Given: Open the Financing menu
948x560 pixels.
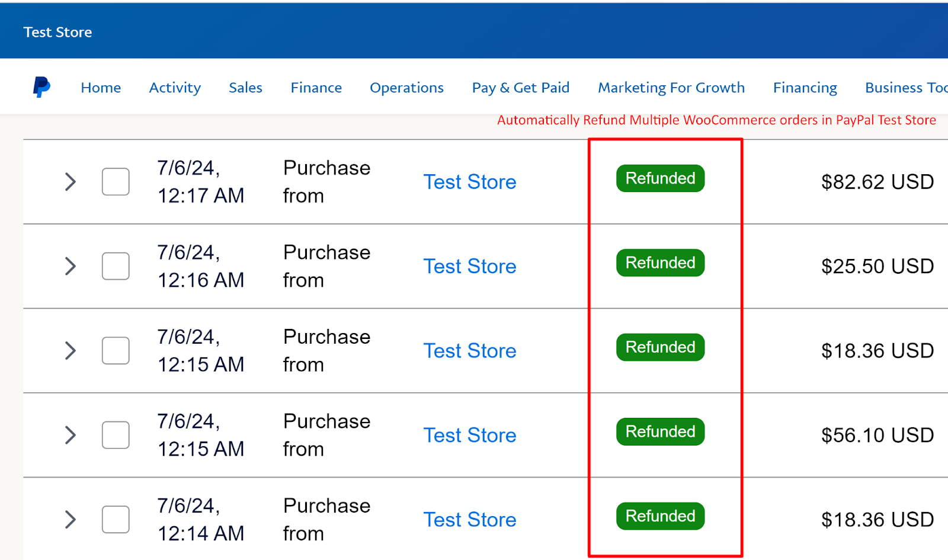Looking at the screenshot, I should pos(805,88).
